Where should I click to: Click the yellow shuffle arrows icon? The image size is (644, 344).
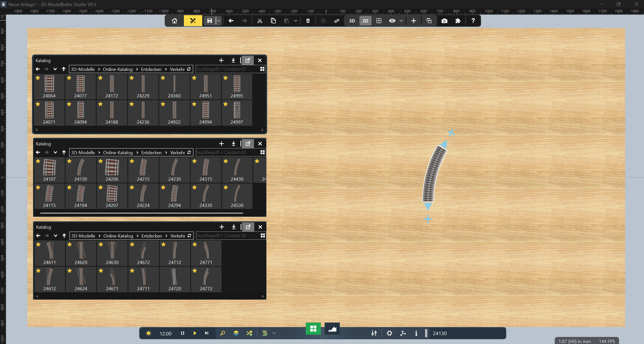tap(249, 333)
